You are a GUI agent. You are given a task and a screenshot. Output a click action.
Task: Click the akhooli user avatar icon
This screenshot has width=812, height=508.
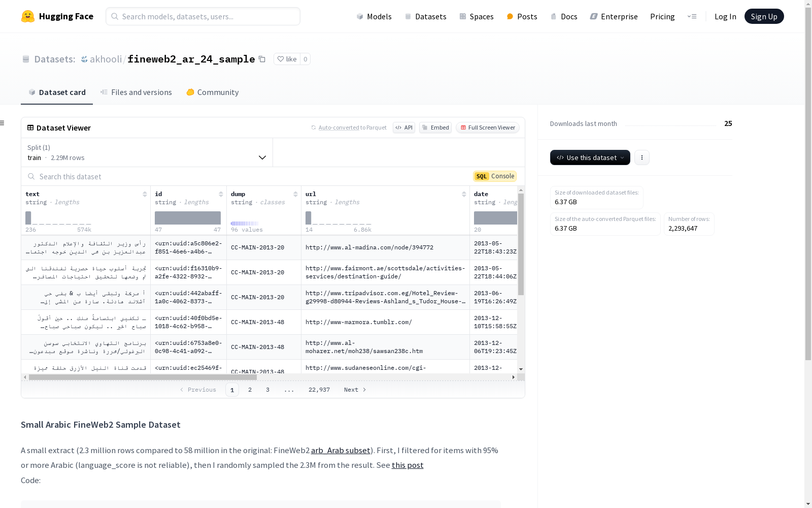84,59
